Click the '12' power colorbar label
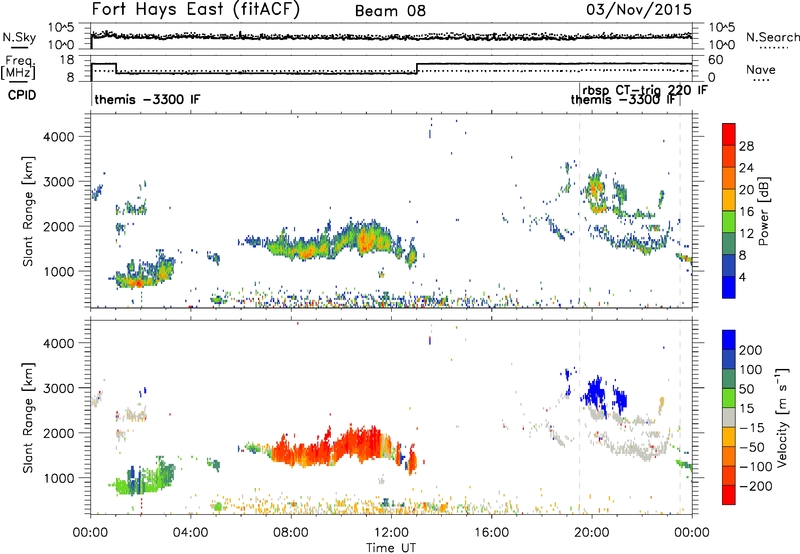The width and height of the screenshot is (800, 554). (x=746, y=234)
